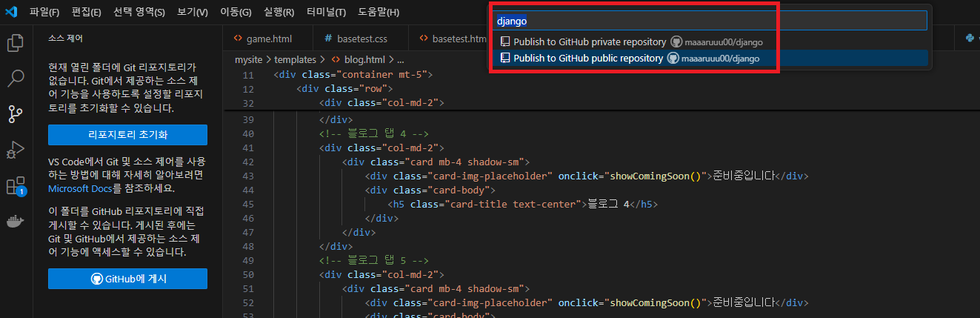Click the 소스 제어 panel title
980x318 pixels.
tap(65, 37)
